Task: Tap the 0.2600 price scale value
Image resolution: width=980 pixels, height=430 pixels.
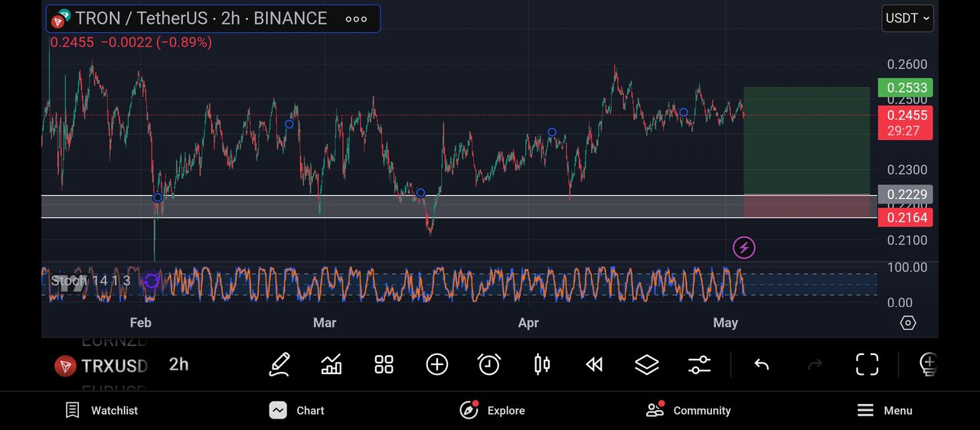Action: pos(906,64)
